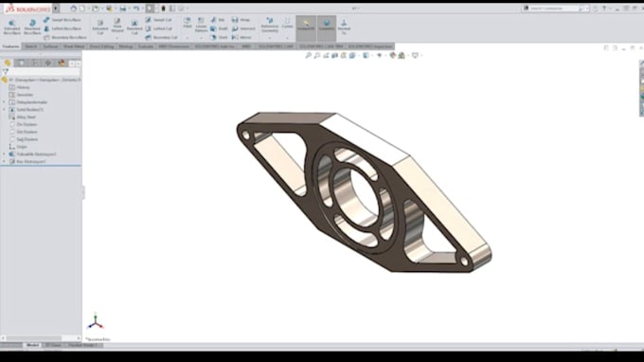Viewport: 644px width, 362px height.
Task: Select the Mirror feature
Action: (241, 37)
